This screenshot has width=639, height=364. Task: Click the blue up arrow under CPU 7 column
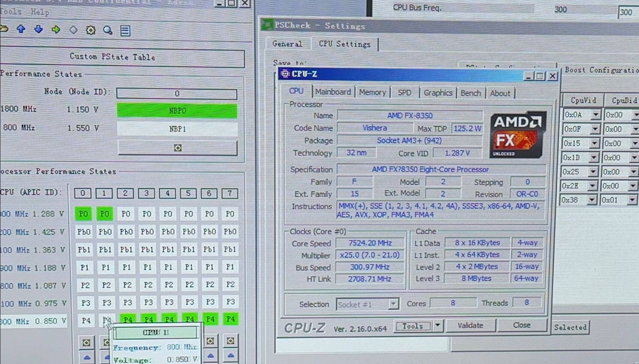[230, 356]
